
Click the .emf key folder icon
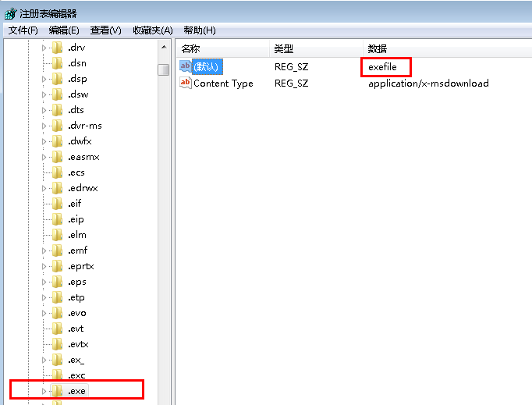point(58,250)
